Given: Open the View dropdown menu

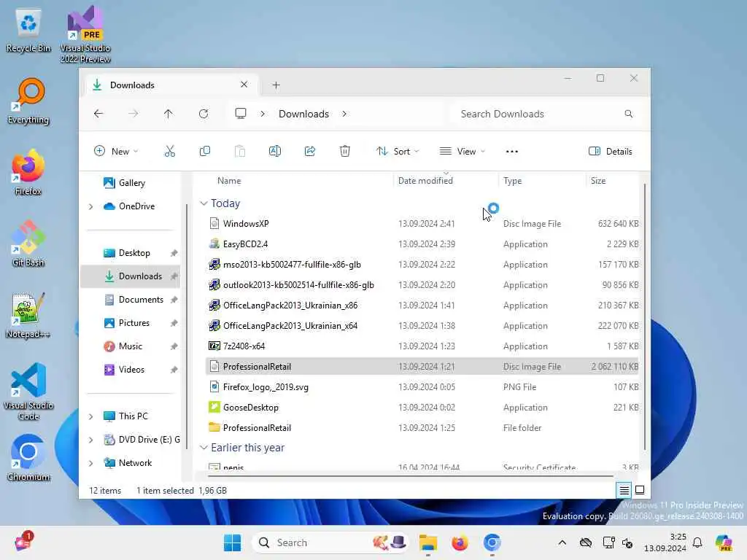Looking at the screenshot, I should click(x=462, y=152).
